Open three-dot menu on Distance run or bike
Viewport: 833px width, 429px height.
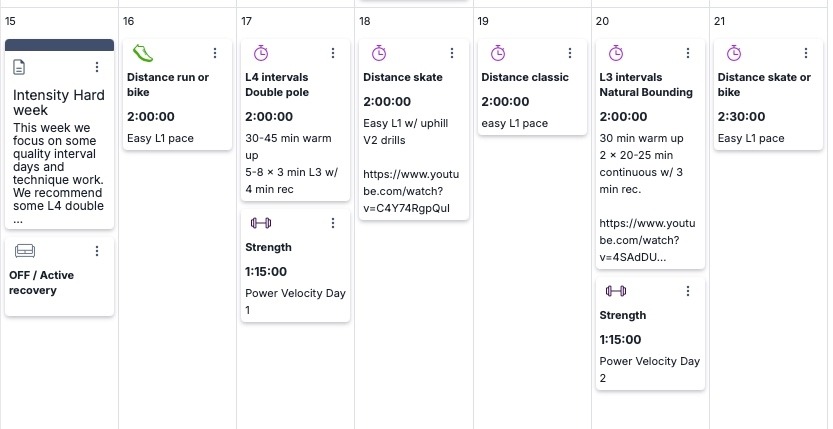215,53
